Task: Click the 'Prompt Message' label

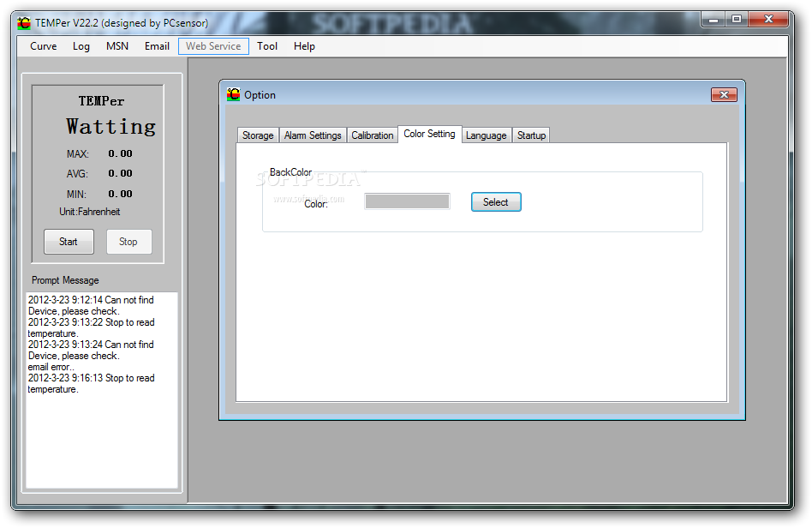Action: (65, 280)
